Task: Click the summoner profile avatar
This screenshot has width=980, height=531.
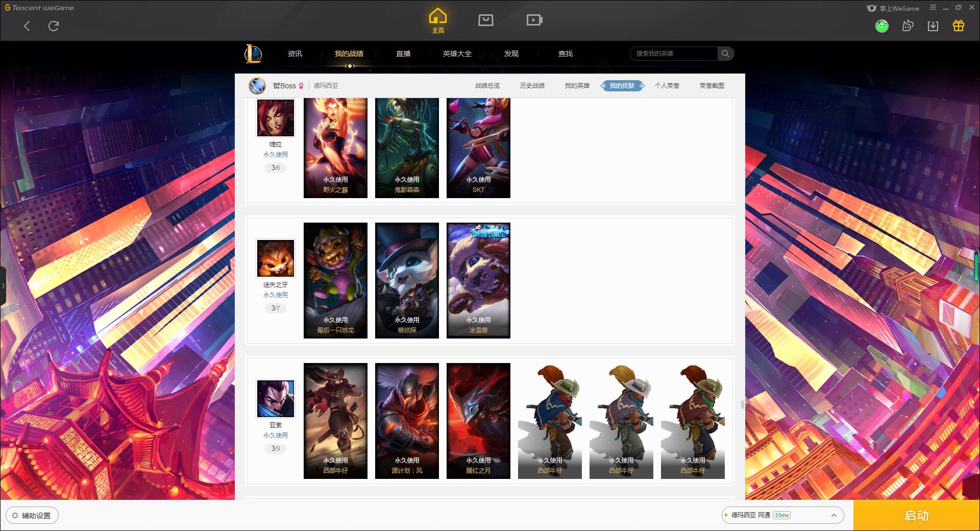Action: [257, 86]
